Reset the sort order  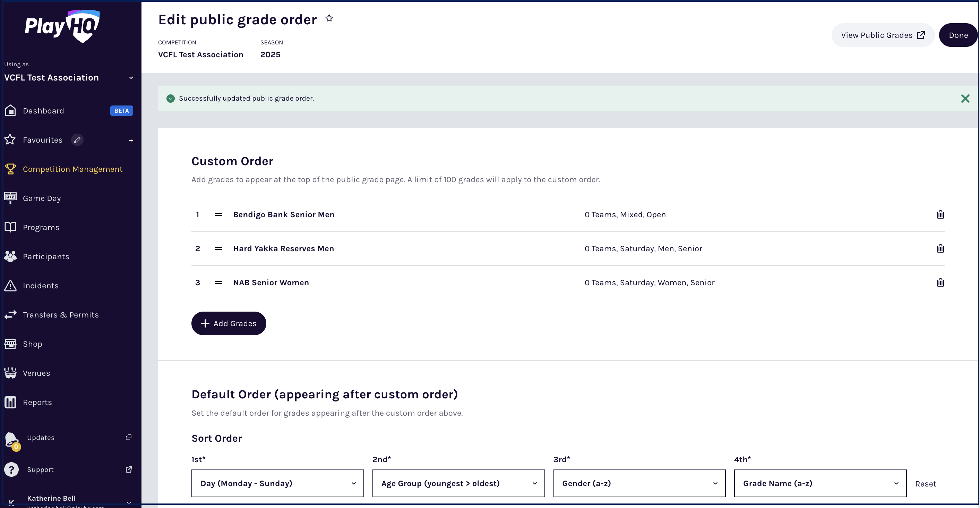925,484
